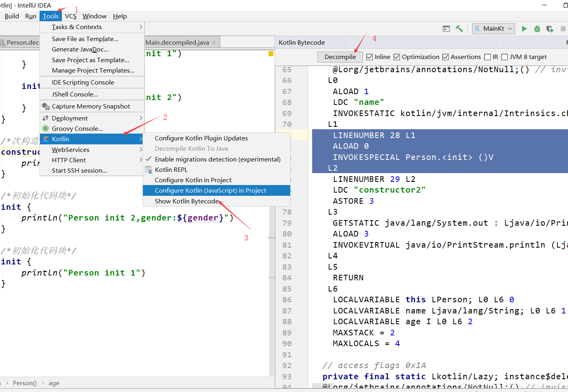Click the age breadcrumb
Screen dimensions: 568x392
[54, 383]
